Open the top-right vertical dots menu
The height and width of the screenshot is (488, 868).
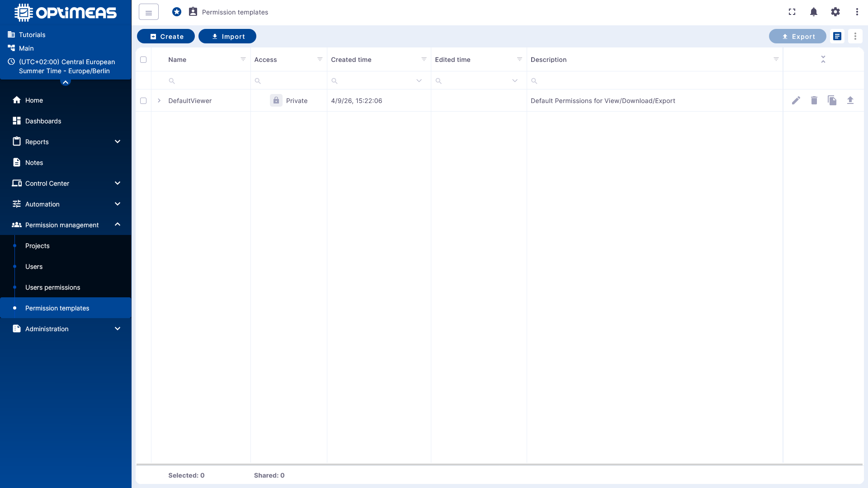coord(857,12)
